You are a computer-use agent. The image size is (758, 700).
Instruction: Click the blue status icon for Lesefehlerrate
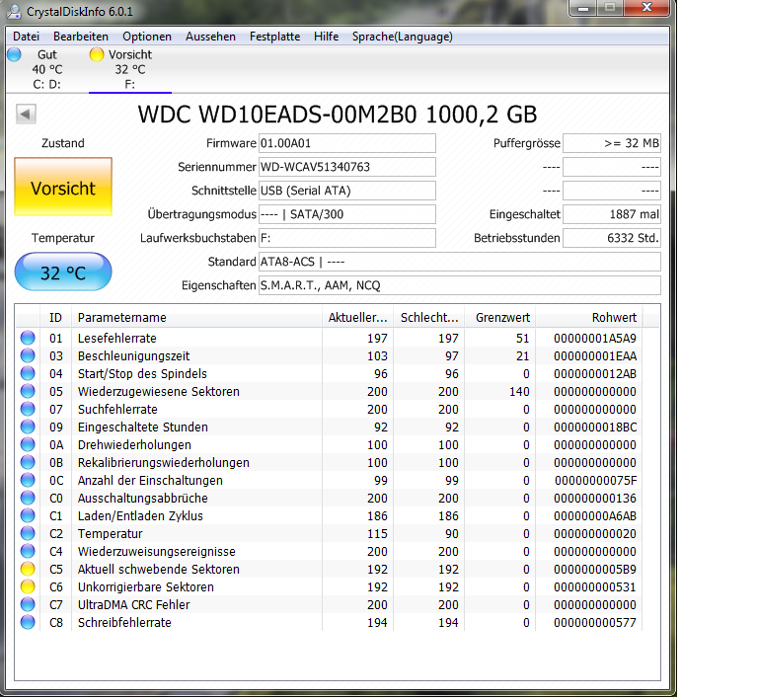(x=28, y=338)
